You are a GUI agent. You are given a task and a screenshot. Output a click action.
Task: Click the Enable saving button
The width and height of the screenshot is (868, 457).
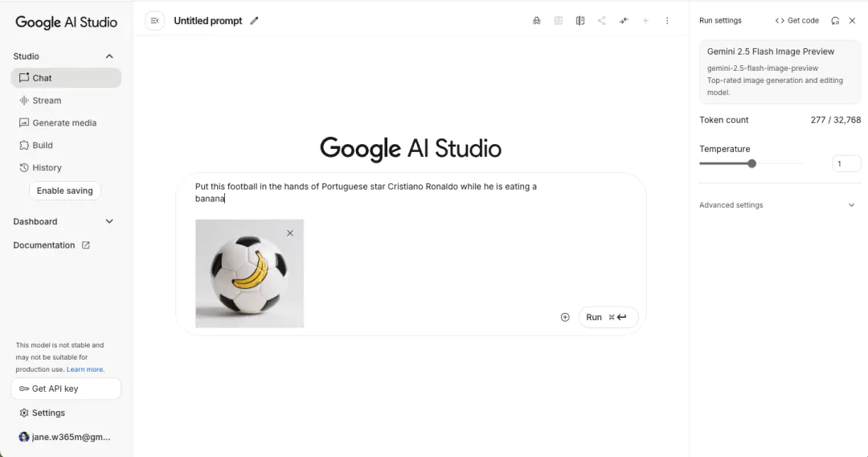(65, 191)
